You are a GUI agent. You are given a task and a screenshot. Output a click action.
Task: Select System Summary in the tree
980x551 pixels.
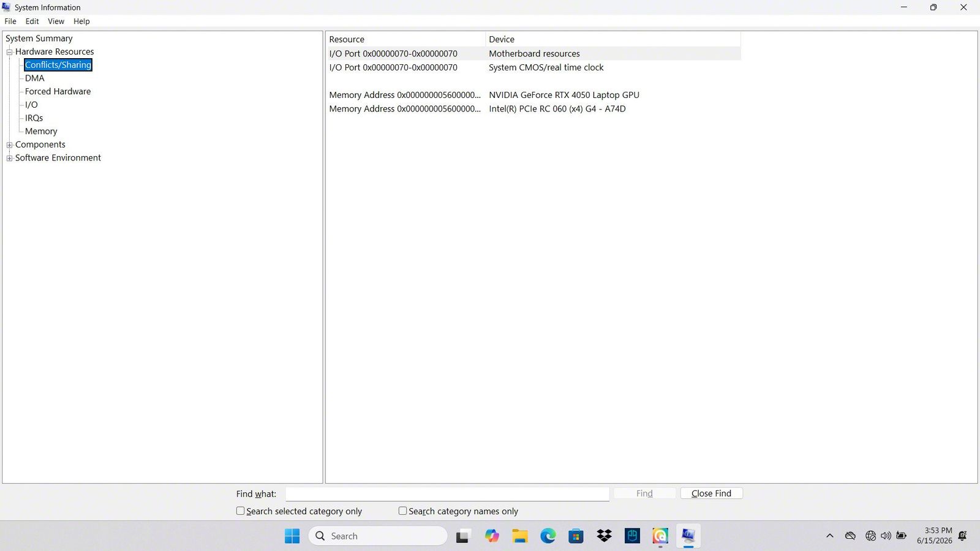[x=39, y=39]
